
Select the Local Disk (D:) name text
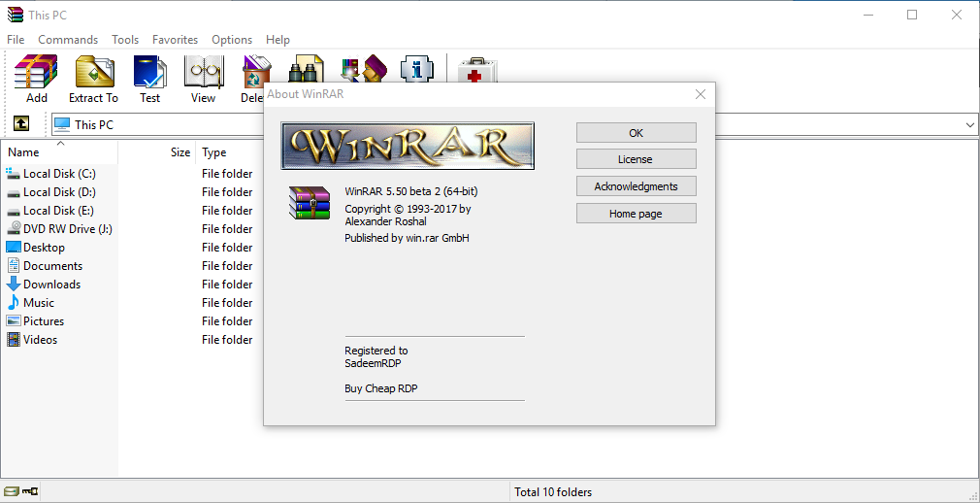tap(59, 192)
